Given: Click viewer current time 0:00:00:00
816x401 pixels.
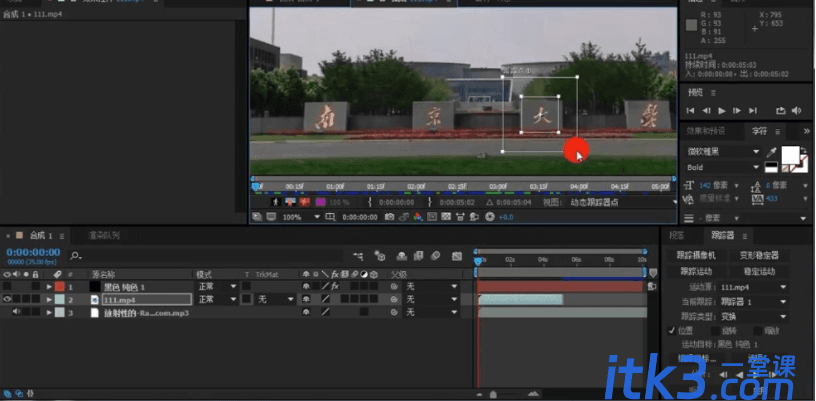Looking at the screenshot, I should click(360, 217).
